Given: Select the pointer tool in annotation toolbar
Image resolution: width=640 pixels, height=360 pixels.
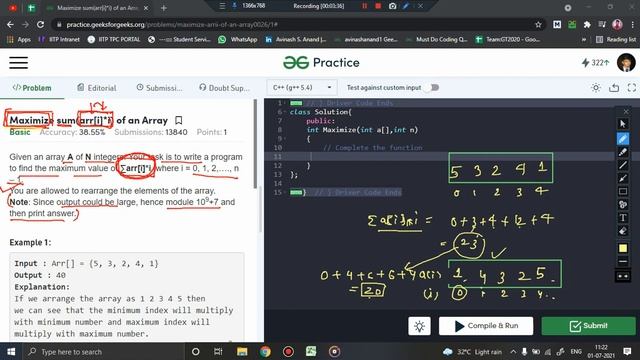Looking at the screenshot, I should (x=622, y=124).
